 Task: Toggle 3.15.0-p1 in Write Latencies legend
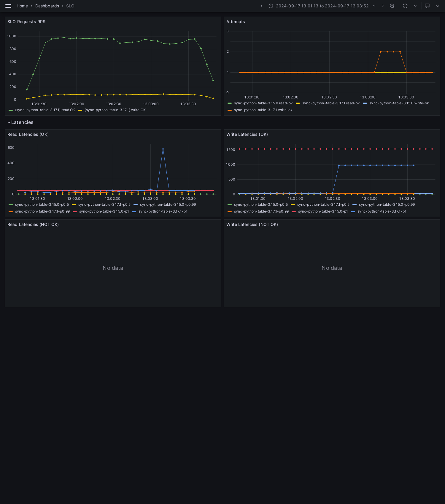[323, 211]
